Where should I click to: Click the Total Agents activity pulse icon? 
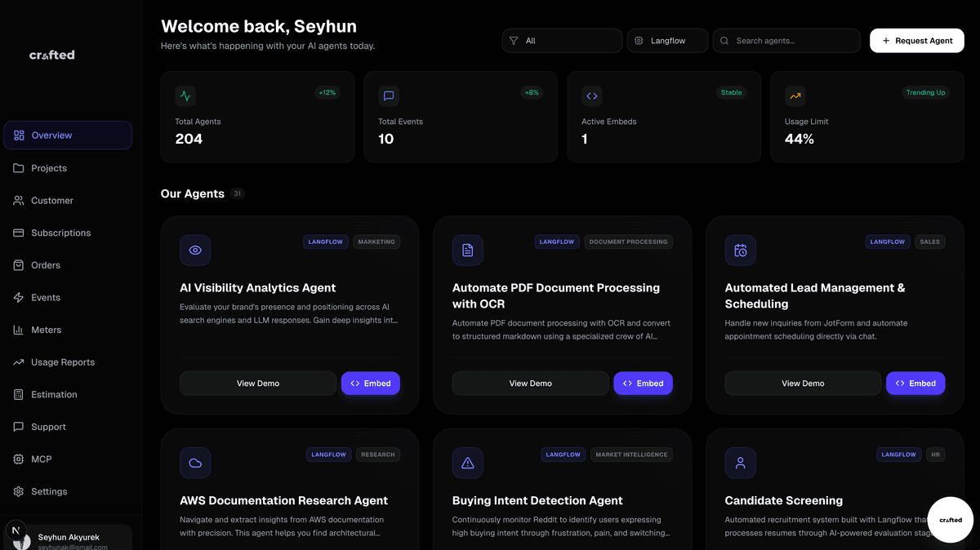coord(185,96)
